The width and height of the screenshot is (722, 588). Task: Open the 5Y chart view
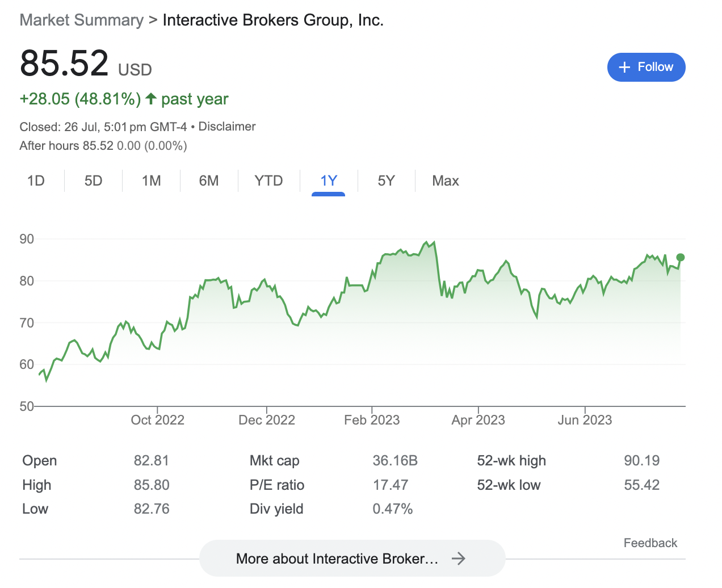click(x=386, y=181)
